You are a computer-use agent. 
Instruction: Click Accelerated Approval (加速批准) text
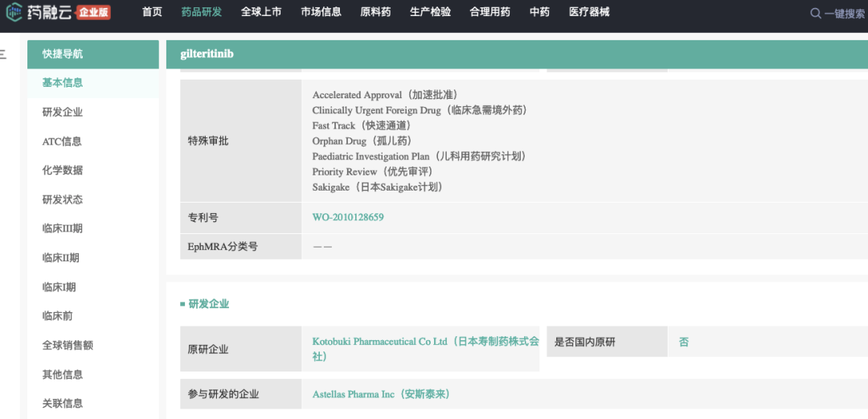pyautogui.click(x=385, y=95)
